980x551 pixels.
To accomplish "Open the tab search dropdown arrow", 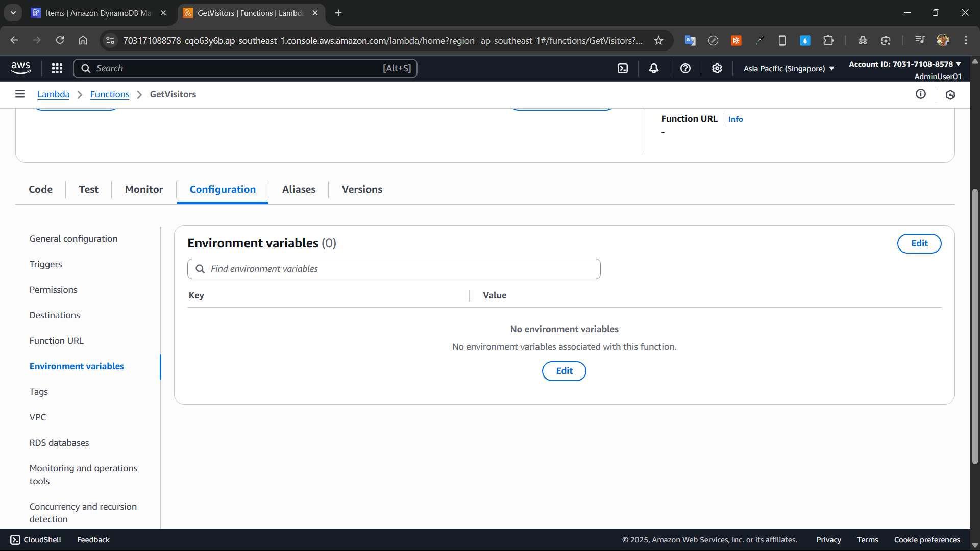I will point(13,13).
